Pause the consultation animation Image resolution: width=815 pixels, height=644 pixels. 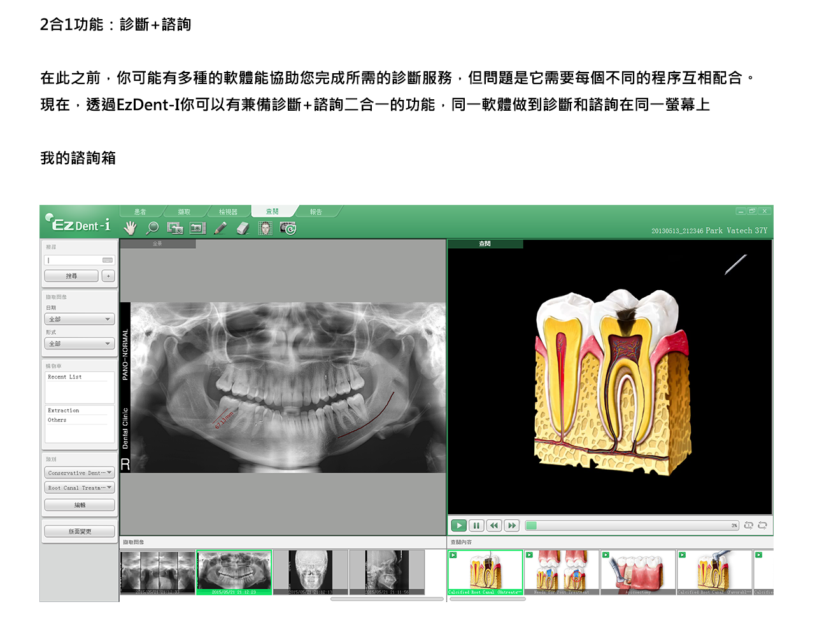[x=476, y=525]
